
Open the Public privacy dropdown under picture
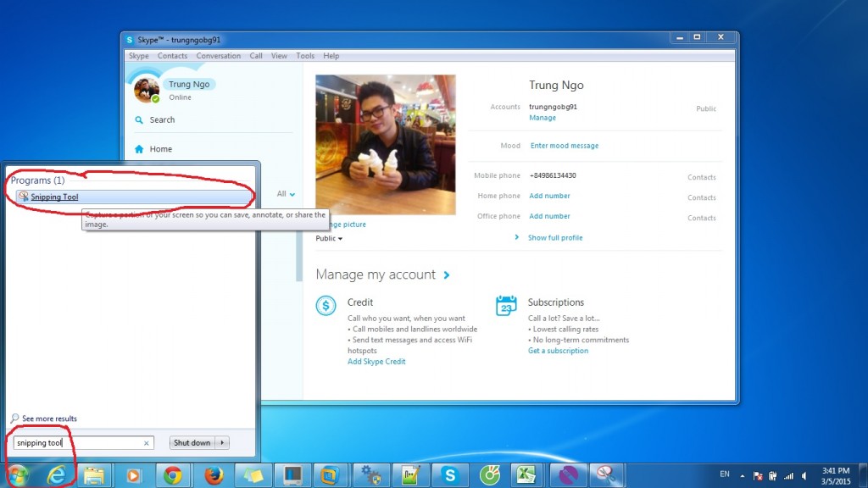[x=329, y=238]
